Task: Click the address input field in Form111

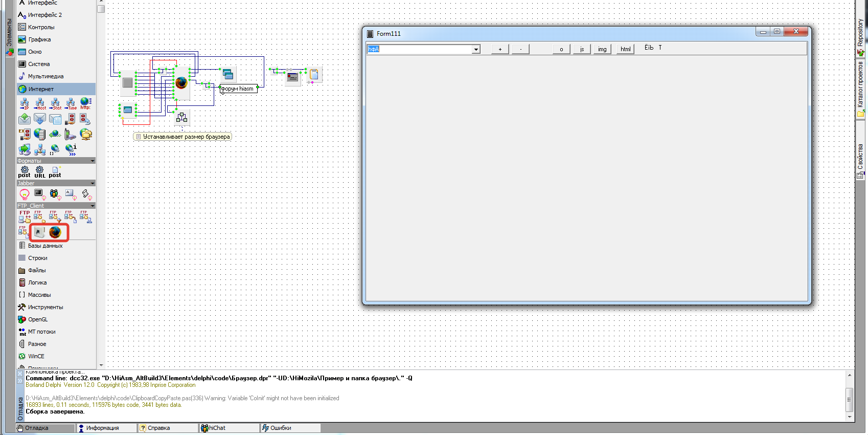Action: pos(419,49)
